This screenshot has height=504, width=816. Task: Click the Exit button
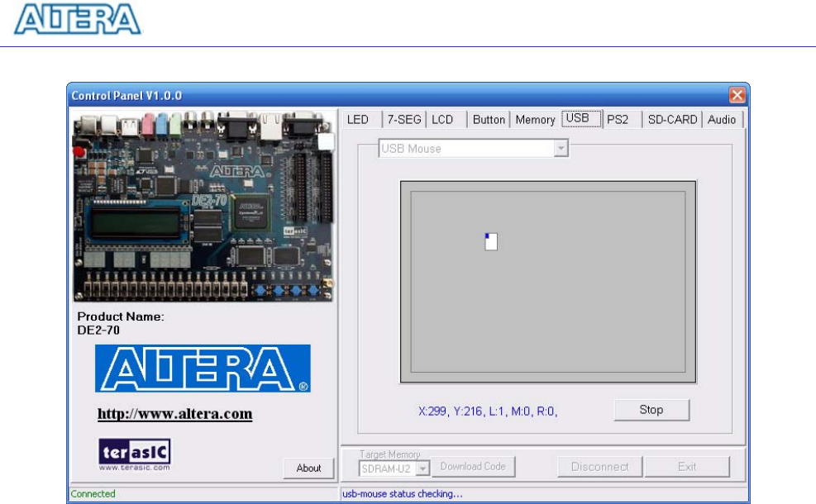687,467
